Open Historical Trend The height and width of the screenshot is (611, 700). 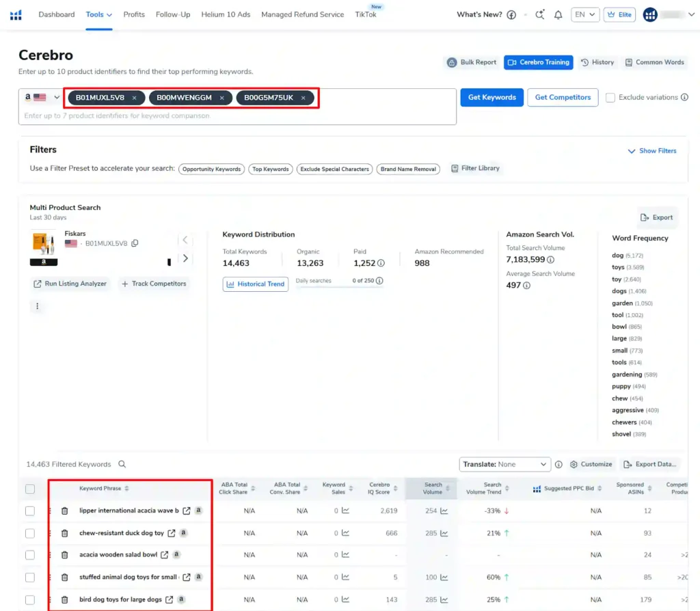[x=256, y=284]
